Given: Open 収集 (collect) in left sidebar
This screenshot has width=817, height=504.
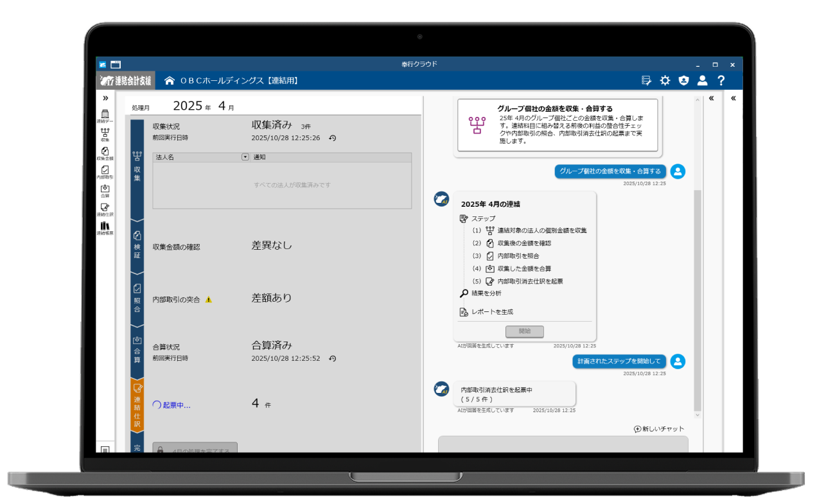Looking at the screenshot, I should click(x=105, y=134).
